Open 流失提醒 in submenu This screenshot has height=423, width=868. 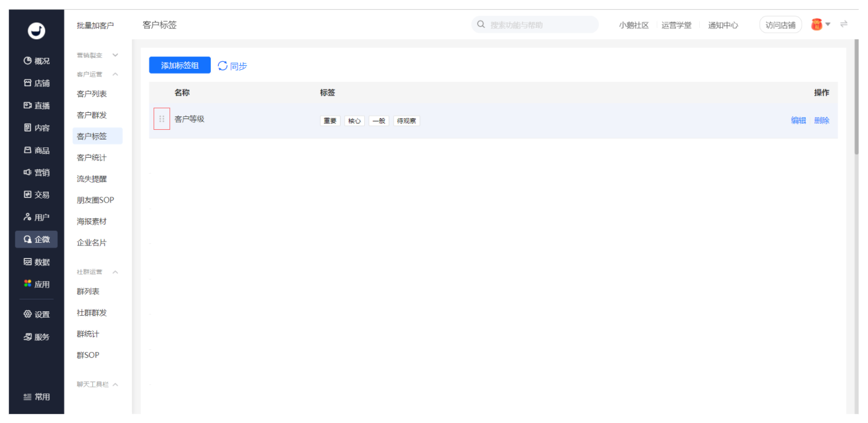pos(92,179)
